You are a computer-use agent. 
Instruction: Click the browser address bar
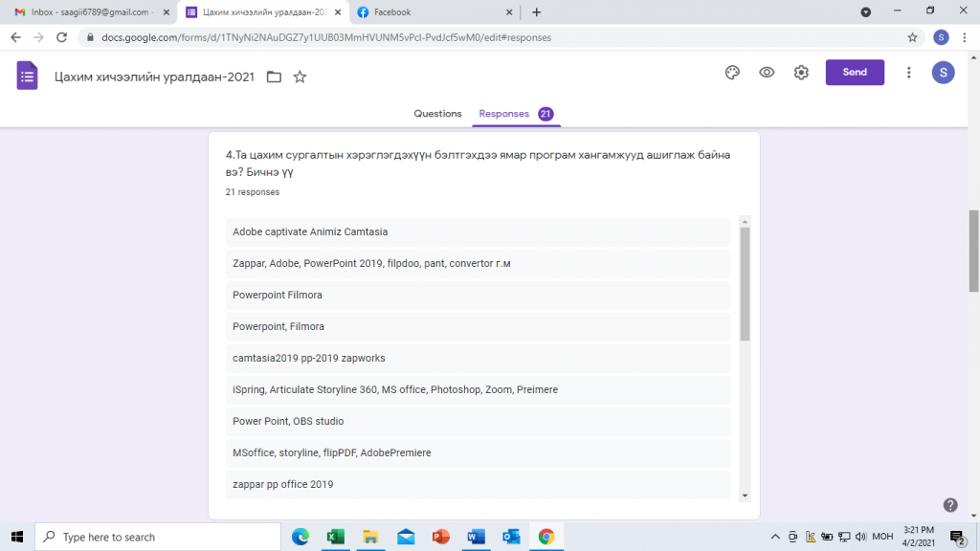tap(500, 37)
